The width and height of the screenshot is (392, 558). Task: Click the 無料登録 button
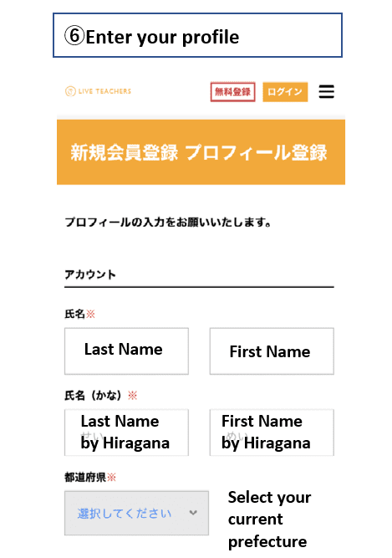(233, 92)
